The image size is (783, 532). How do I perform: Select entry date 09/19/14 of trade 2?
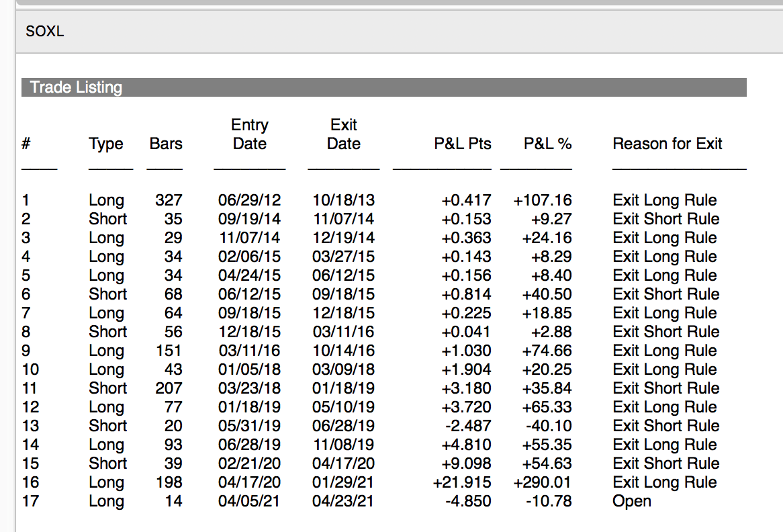coord(250,219)
